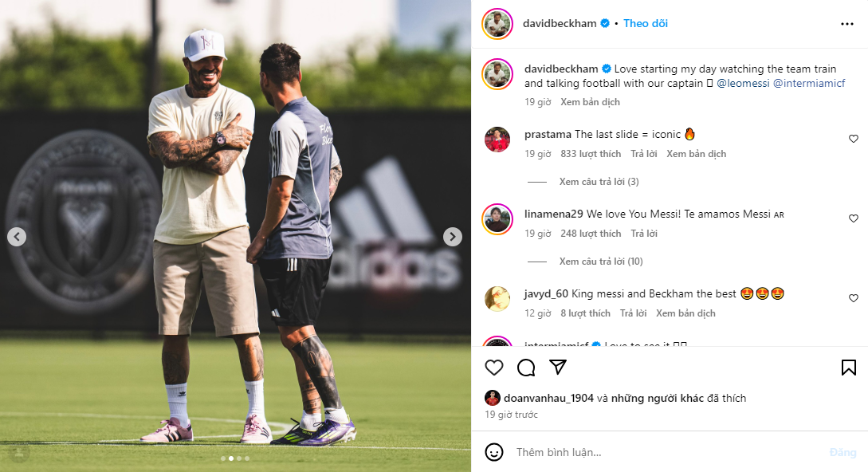Show translation of the post caption
868x472 pixels.
coord(590,102)
